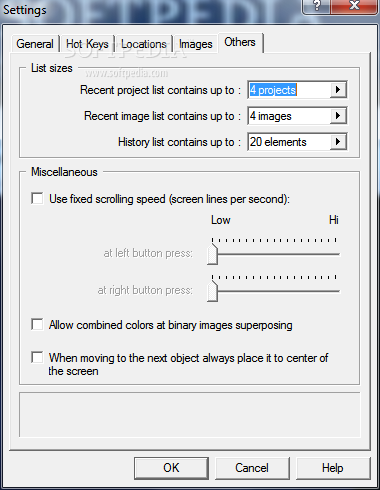Viewport: 380px width, 490px height.
Task: Click the right button press slider thumb
Action: point(212,292)
